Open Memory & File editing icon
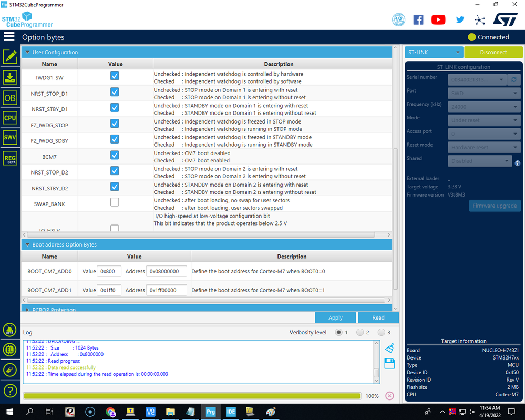The width and height of the screenshot is (525, 420). coord(10,57)
